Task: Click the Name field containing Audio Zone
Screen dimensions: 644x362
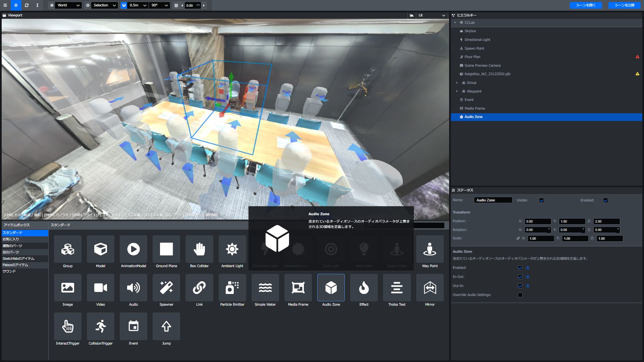Action: point(493,200)
